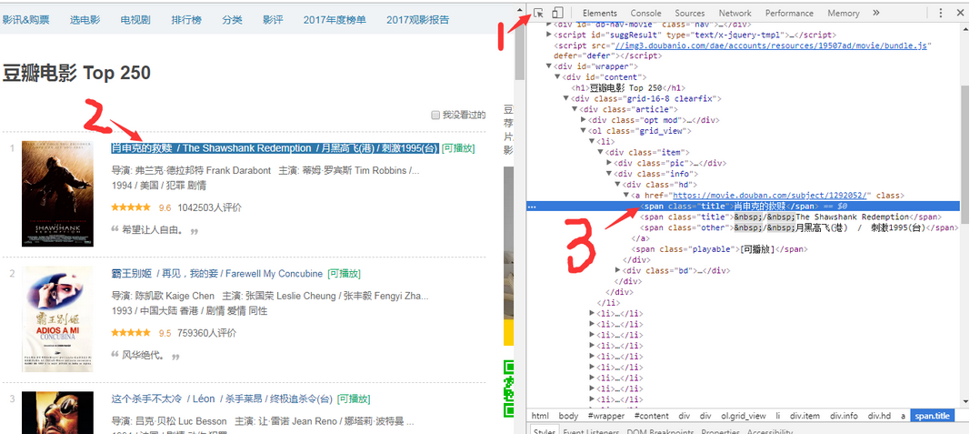Viewport: 980px width, 434px height.
Task: Open the Shawshank Redemption movie title link
Action: 275,148
